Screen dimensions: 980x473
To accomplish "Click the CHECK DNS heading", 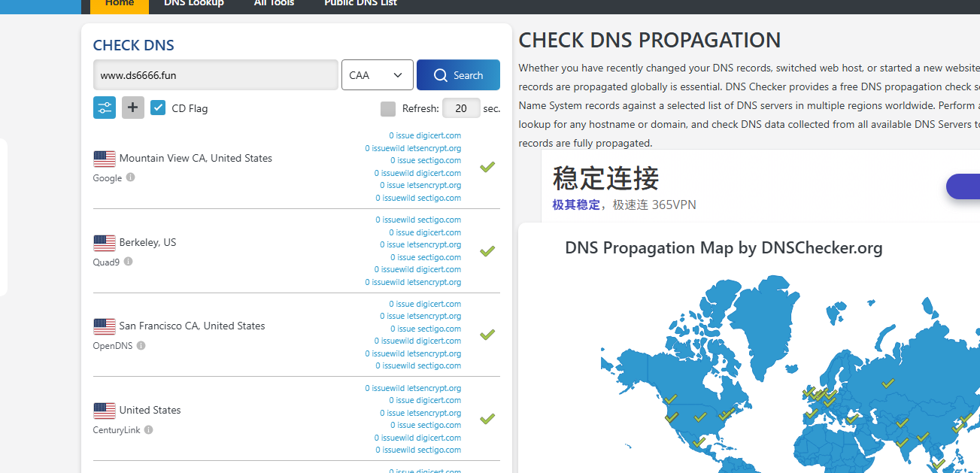I will (133, 45).
